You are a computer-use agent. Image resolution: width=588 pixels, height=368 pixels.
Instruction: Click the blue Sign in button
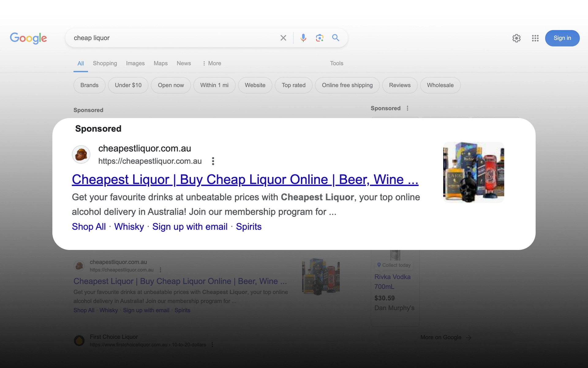[562, 38]
